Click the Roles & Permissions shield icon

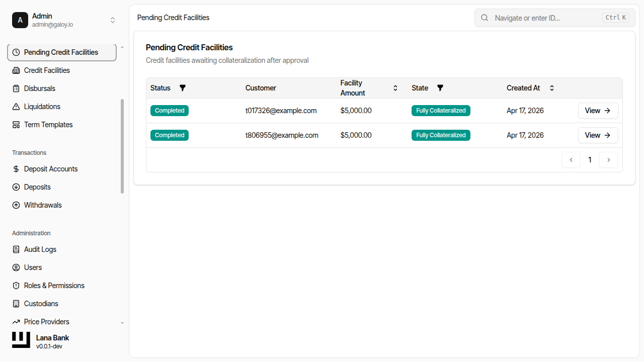click(x=16, y=286)
